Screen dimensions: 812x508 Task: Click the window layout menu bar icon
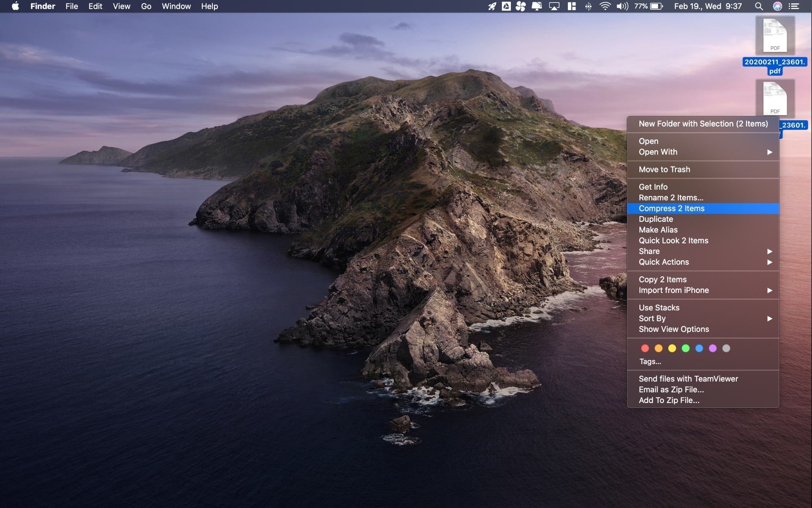click(572, 6)
